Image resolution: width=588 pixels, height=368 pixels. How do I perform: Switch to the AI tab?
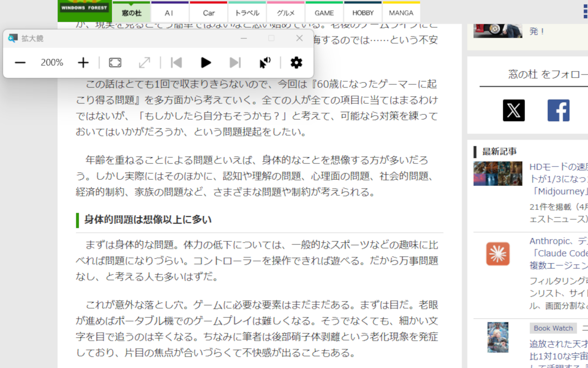pyautogui.click(x=169, y=13)
